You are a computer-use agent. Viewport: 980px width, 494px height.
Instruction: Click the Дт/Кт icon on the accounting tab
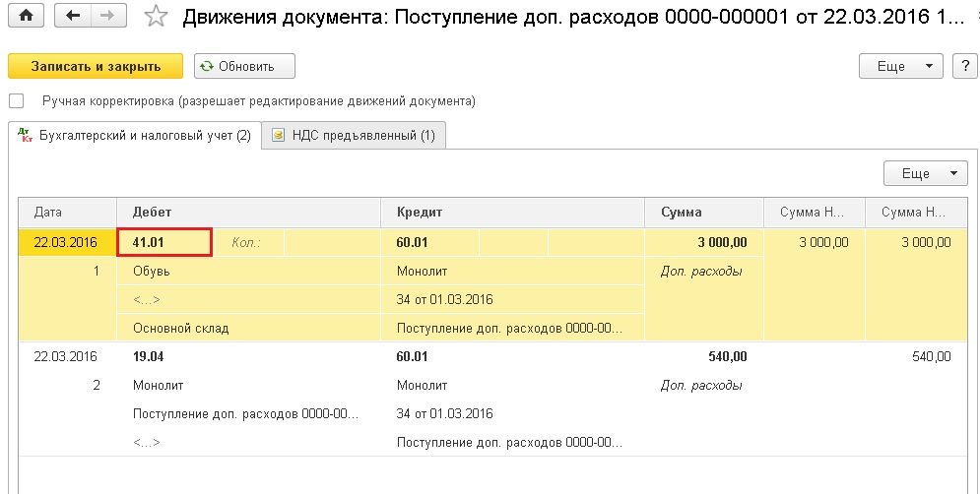(25, 135)
